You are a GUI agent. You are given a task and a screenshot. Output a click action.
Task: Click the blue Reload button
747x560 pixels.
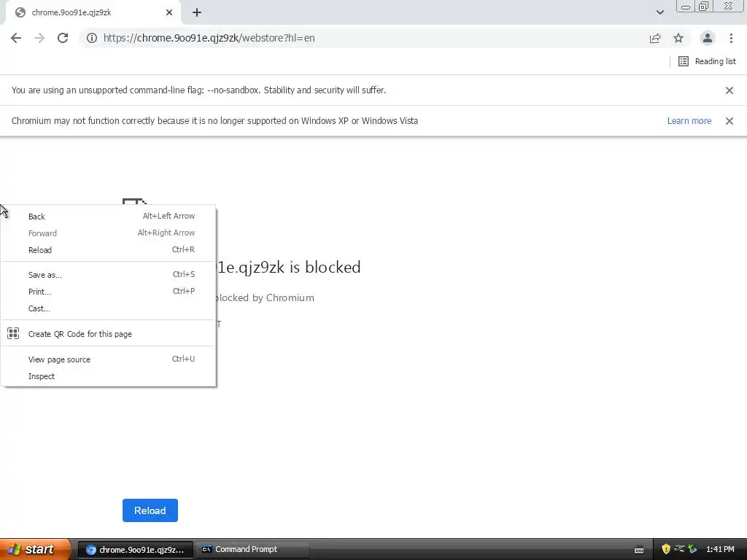tap(150, 510)
